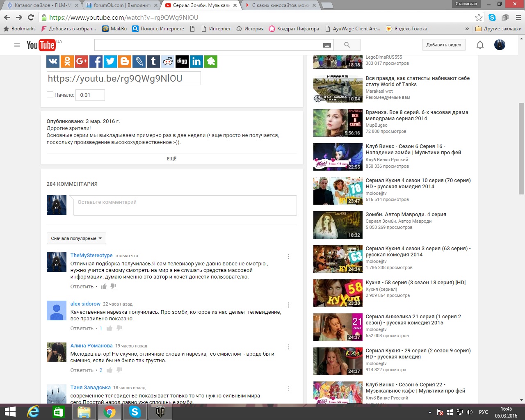This screenshot has width=525, height=420.
Task: Go to the YouTube home logo
Action: click(x=41, y=45)
